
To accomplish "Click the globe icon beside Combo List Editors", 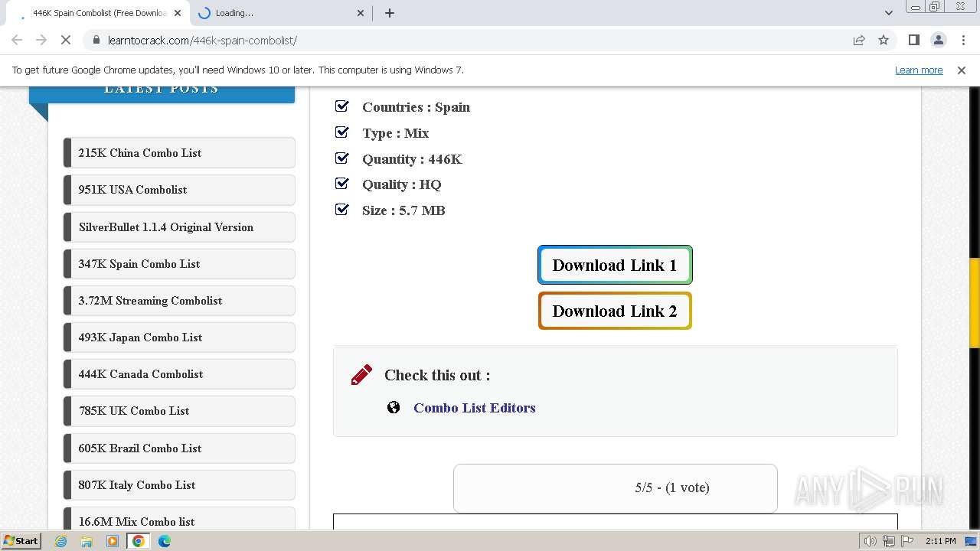I will click(394, 408).
